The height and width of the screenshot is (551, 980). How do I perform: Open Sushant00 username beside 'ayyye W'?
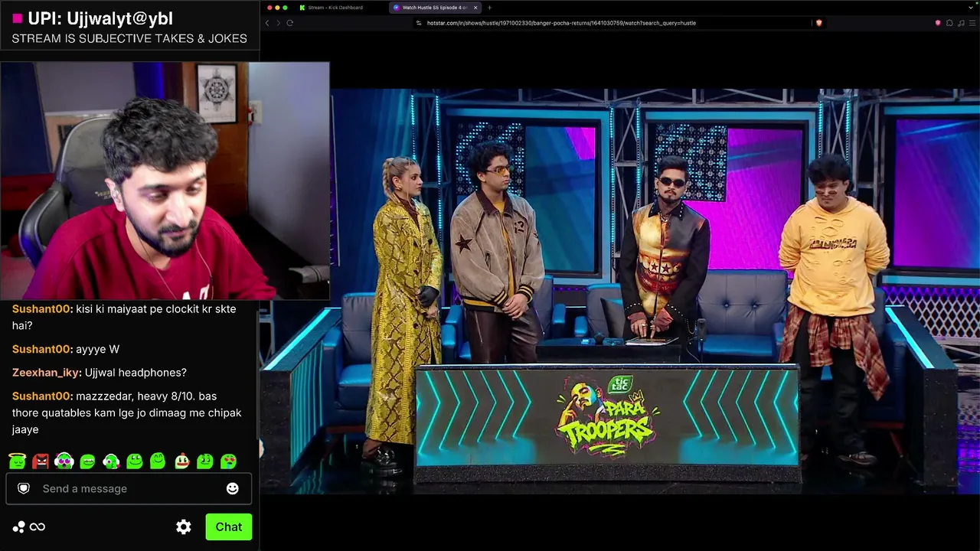[x=41, y=349]
